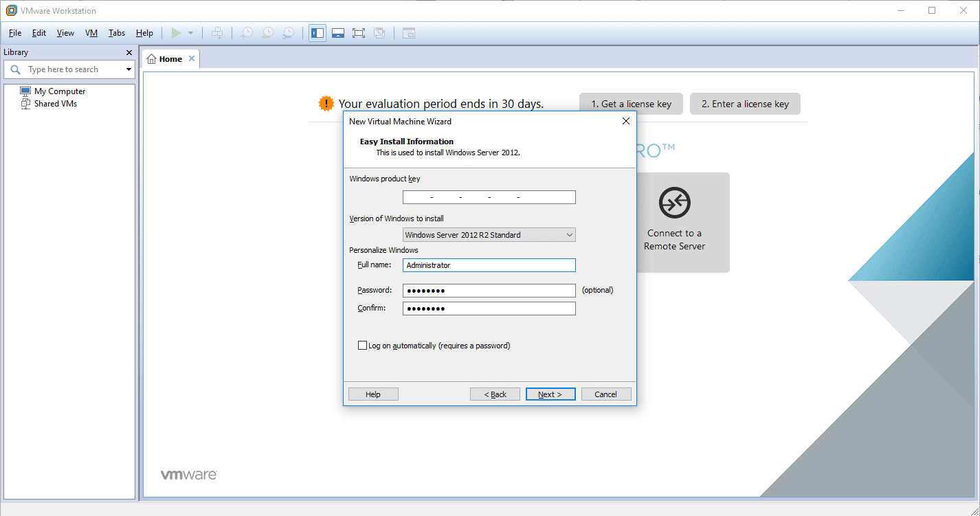Close the New Virtual Machine Wizard dialog
980x516 pixels.
(x=625, y=121)
